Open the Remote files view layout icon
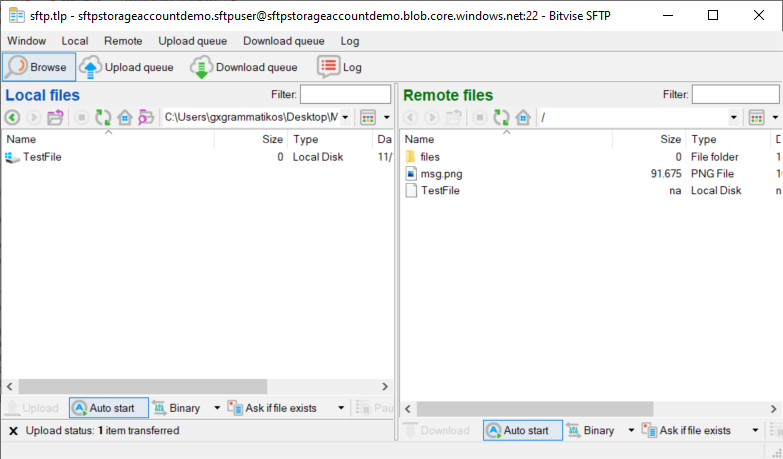The image size is (783, 459). (757, 118)
